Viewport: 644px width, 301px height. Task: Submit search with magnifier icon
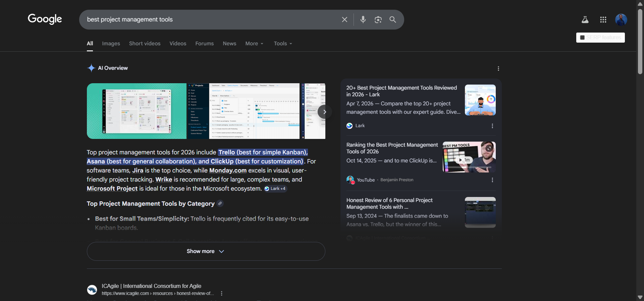pyautogui.click(x=393, y=19)
